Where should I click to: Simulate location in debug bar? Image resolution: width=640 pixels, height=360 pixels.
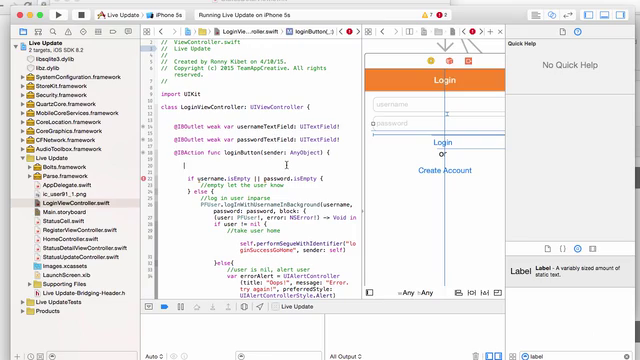pos(260,307)
